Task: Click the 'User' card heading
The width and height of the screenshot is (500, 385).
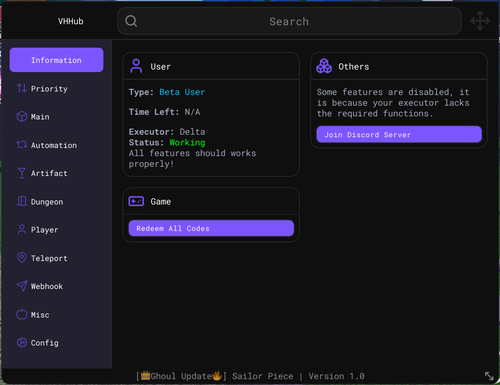Action: pos(160,66)
